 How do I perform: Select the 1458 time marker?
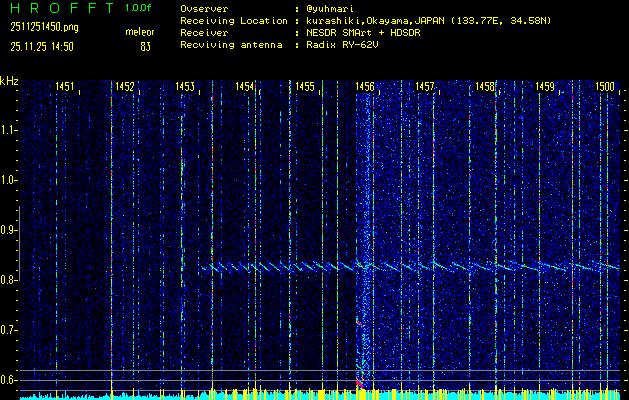[485, 87]
